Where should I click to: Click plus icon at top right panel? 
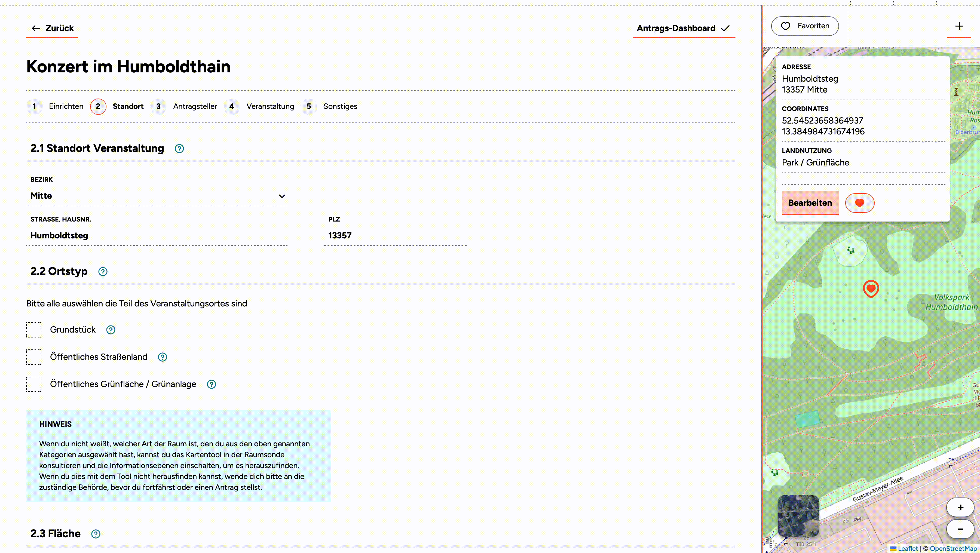point(959,26)
